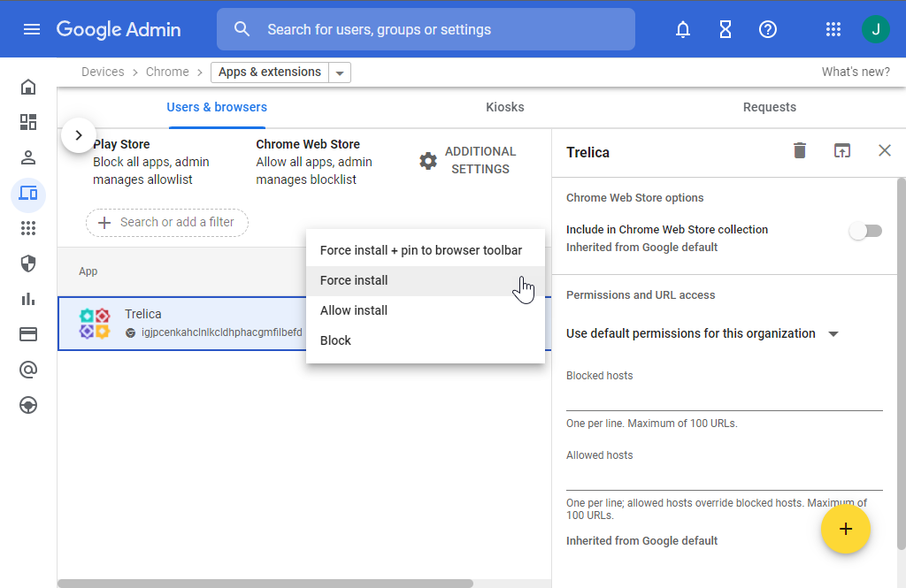Click the horizontal scrollbar of app list

[x=265, y=584]
